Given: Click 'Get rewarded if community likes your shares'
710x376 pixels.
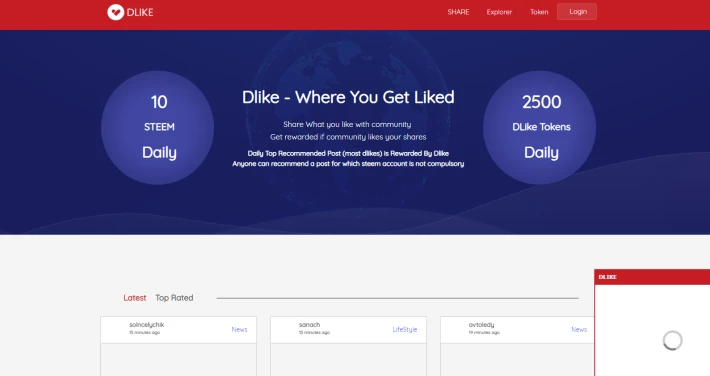Looking at the screenshot, I should point(348,137).
